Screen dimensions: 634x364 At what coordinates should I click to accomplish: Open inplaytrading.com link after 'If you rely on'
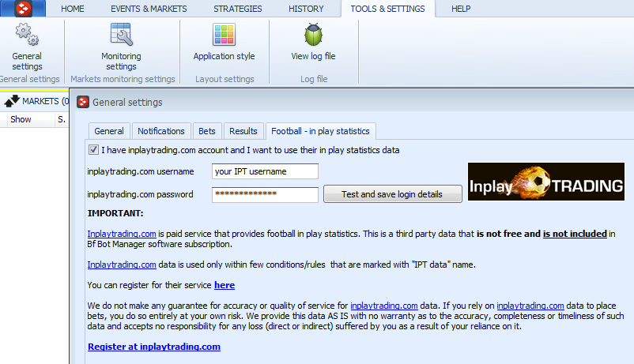coord(530,306)
